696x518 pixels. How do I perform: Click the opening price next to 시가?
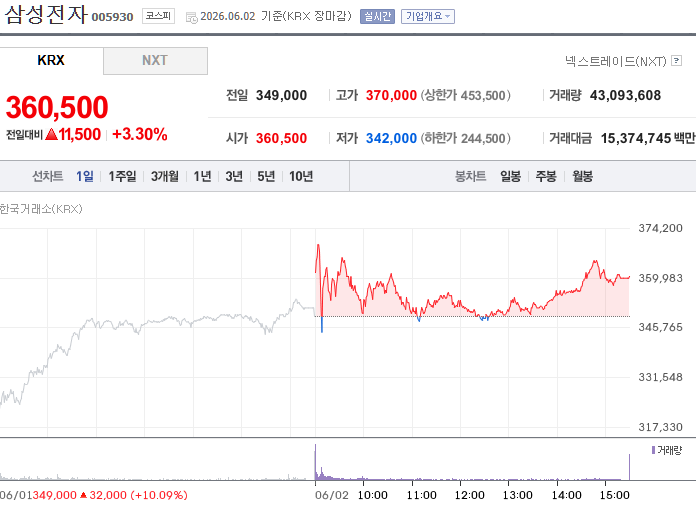pyautogui.click(x=281, y=138)
